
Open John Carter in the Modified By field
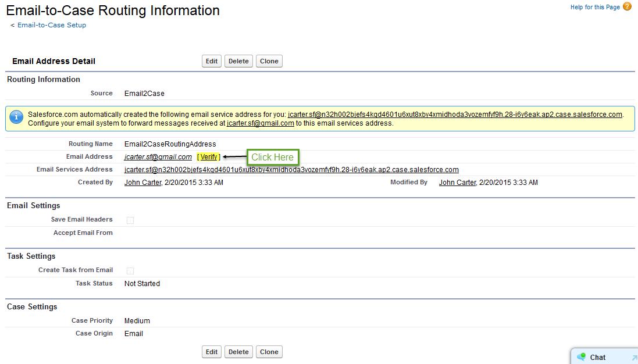[457, 183]
